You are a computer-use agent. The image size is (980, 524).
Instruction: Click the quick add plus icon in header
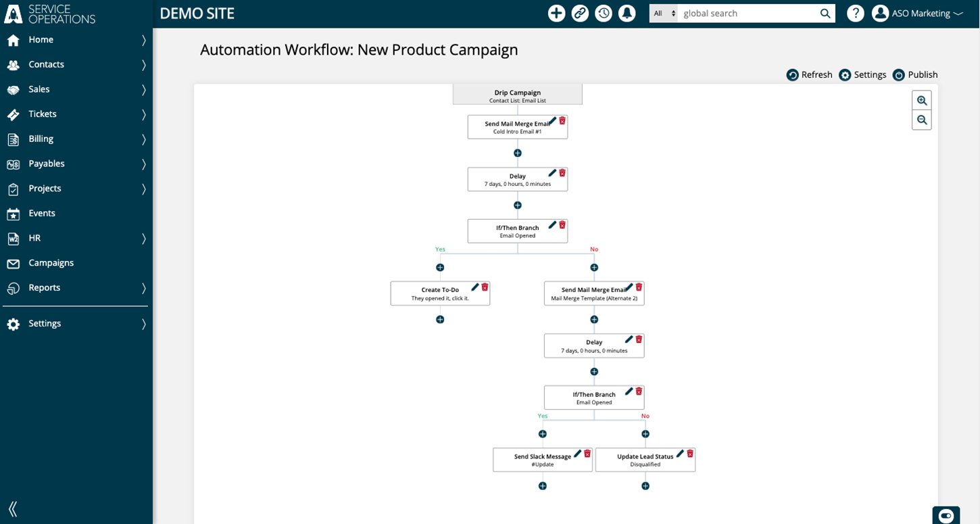click(x=556, y=13)
